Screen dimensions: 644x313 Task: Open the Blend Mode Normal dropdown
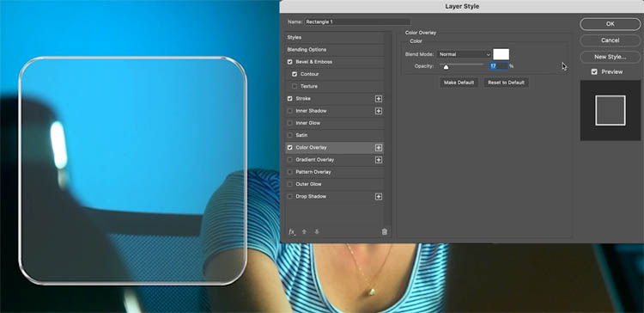(x=464, y=54)
